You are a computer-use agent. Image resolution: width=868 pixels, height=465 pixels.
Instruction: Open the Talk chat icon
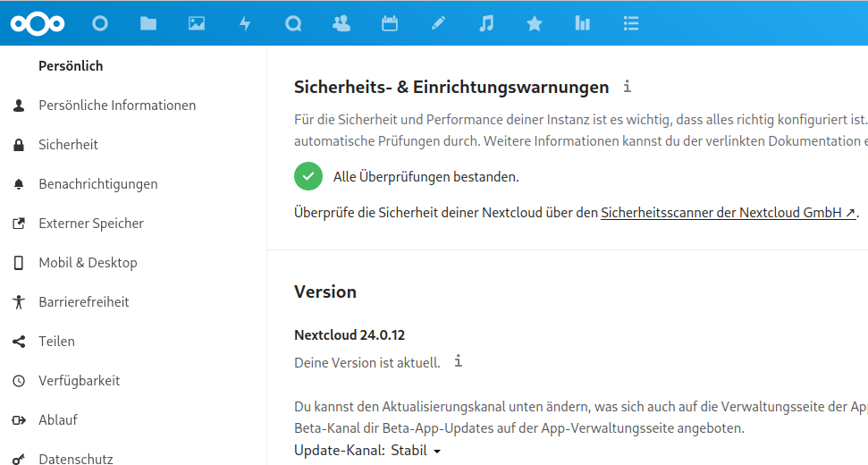(x=293, y=23)
